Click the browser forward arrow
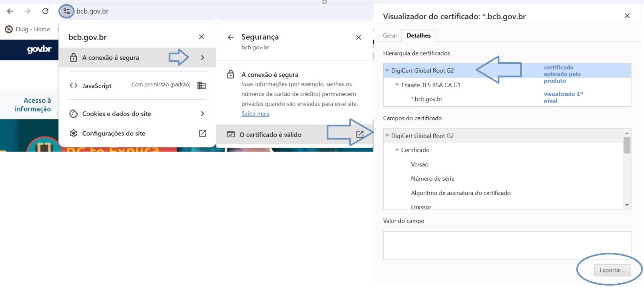The image size is (644, 287). click(28, 11)
